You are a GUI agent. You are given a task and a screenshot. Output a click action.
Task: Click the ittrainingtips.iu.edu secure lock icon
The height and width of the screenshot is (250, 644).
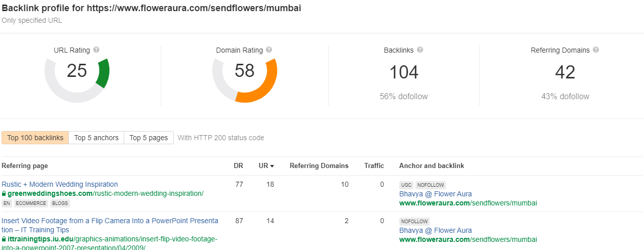click(x=4, y=239)
